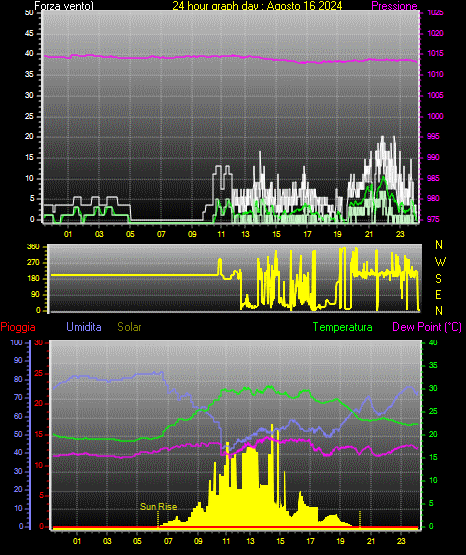
Task: Select pressure axis value 985
Action: pyautogui.click(x=433, y=178)
